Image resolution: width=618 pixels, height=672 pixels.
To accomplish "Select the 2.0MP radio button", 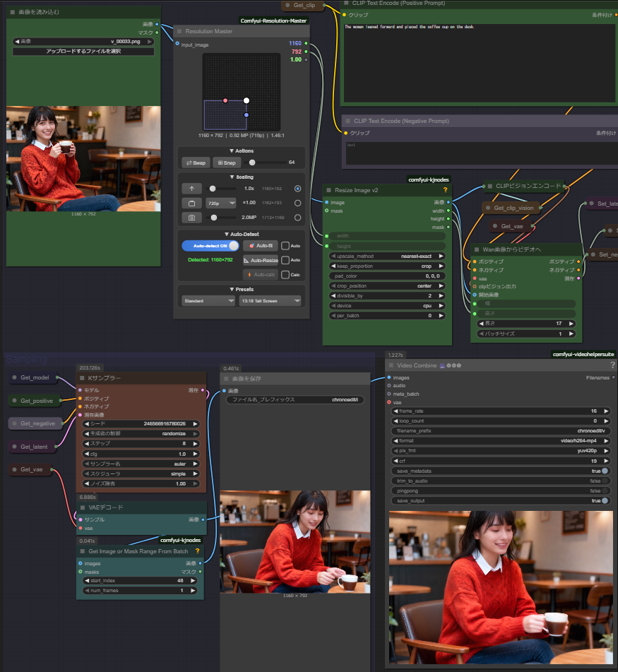I will (297, 218).
